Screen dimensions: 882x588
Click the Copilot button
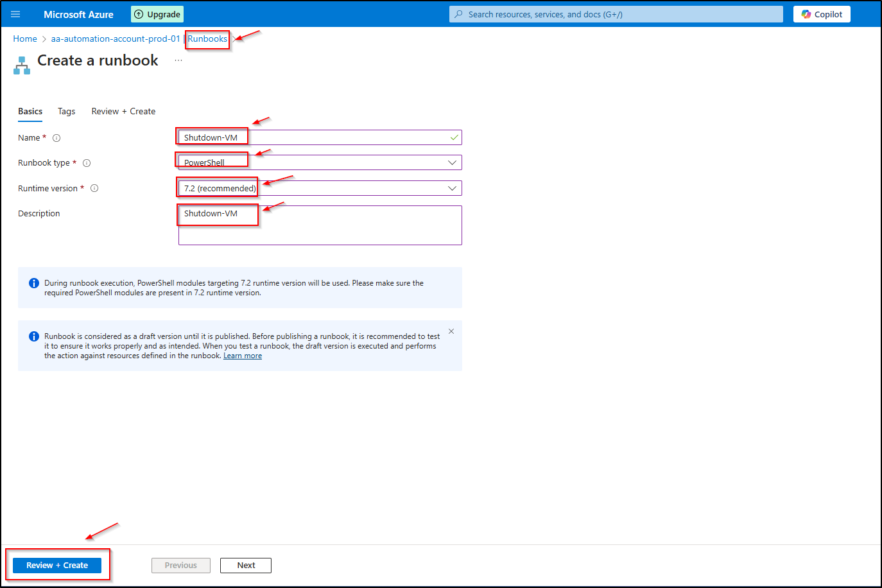(x=821, y=14)
